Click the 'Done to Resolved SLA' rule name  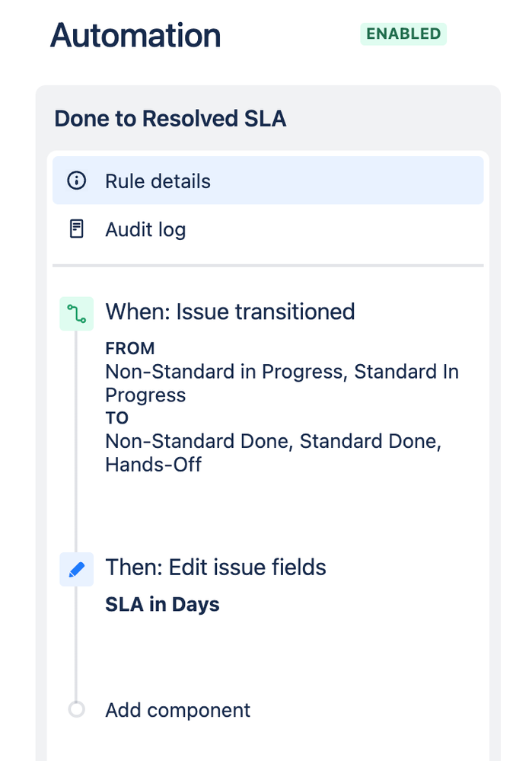[x=170, y=119]
